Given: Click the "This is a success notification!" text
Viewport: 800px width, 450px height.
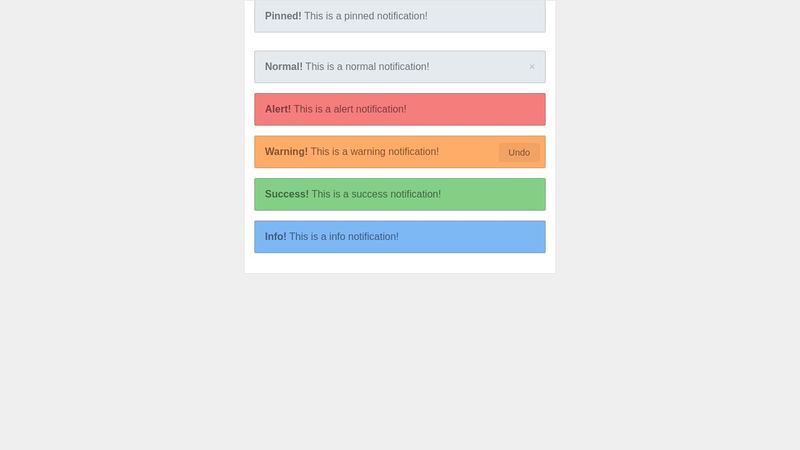Looking at the screenshot, I should (x=376, y=194).
